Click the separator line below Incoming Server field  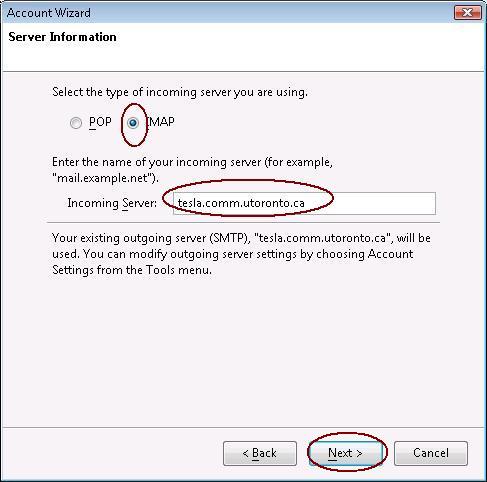coord(243,222)
